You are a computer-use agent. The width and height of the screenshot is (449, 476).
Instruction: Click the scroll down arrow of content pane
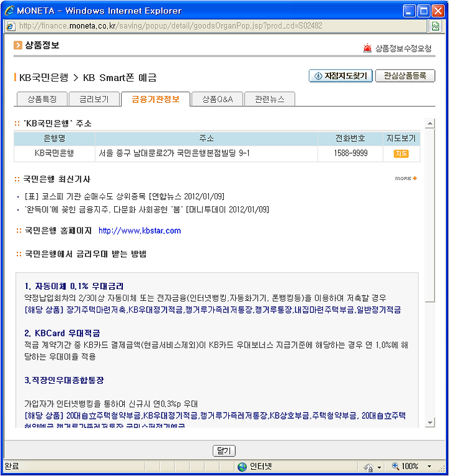tap(430, 422)
